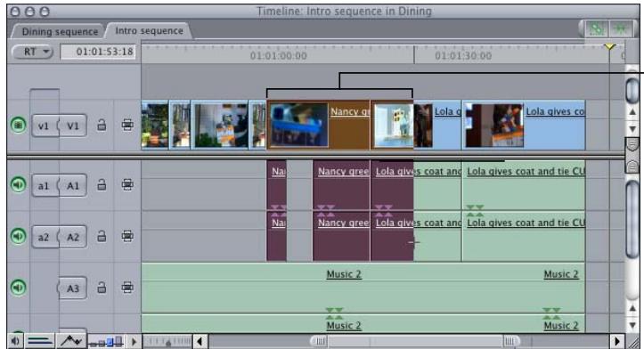This screenshot has height=349, width=644.
Task: Toggle Auto Select on A2 track
Action: (x=127, y=236)
